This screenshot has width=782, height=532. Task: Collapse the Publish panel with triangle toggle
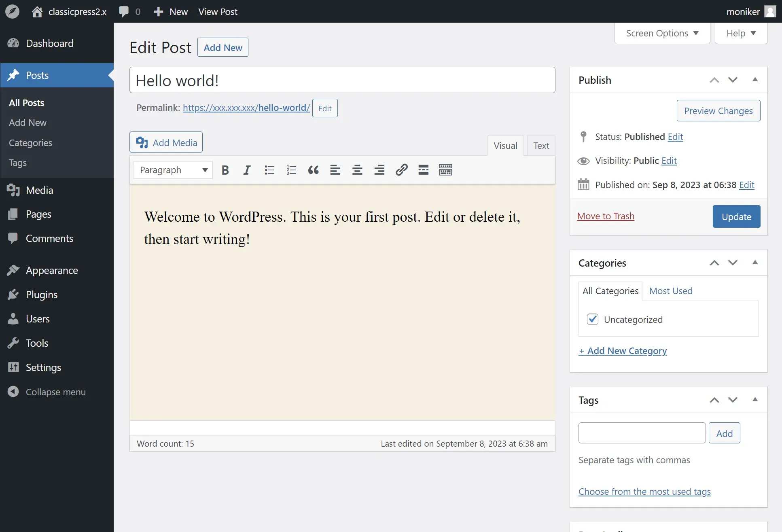click(x=755, y=80)
